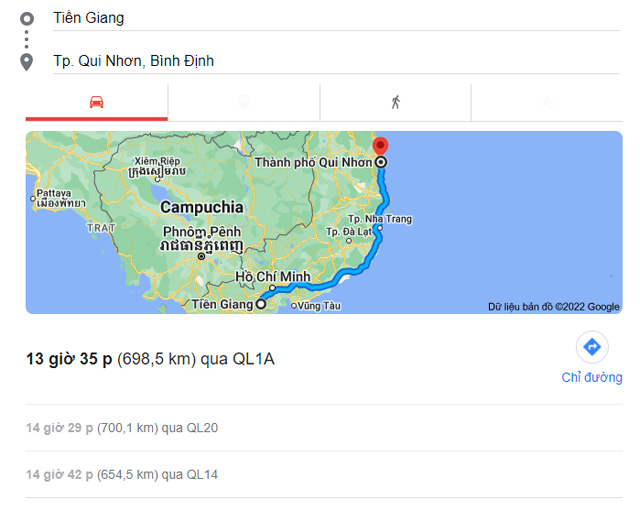Click the Dữ liệu bản đồ ©2022 Google text

coord(554,307)
